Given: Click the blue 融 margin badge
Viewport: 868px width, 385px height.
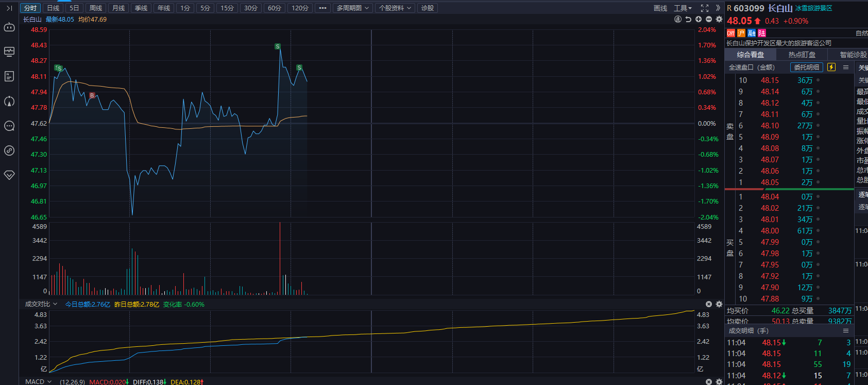Looking at the screenshot, I should click(752, 33).
